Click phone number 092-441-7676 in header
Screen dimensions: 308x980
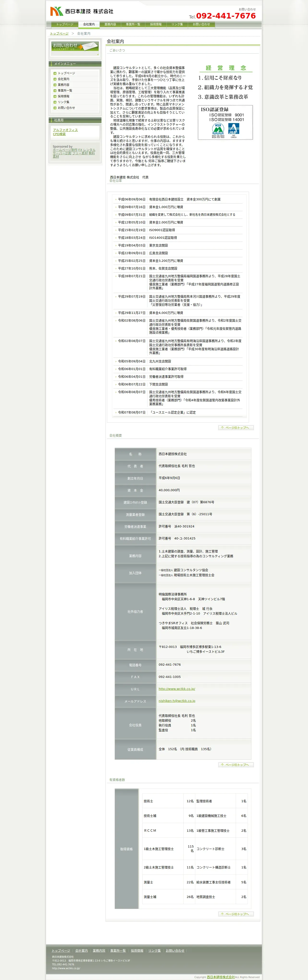point(226,16)
